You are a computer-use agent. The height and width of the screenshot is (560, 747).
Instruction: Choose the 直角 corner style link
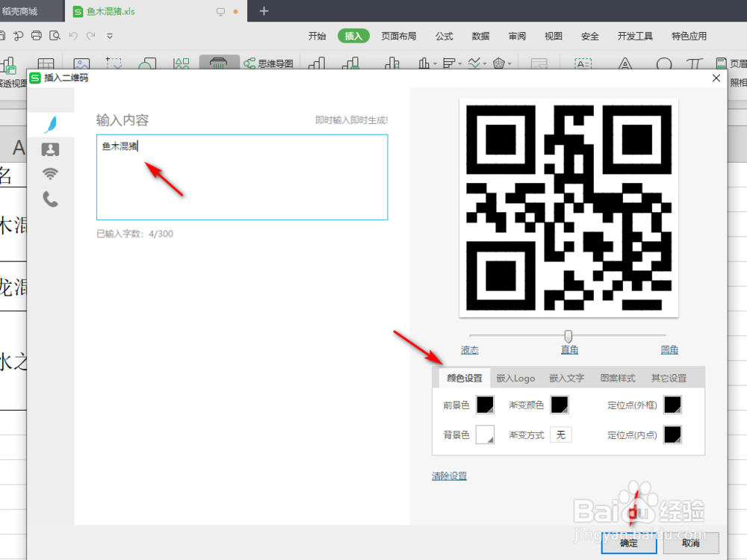[569, 350]
